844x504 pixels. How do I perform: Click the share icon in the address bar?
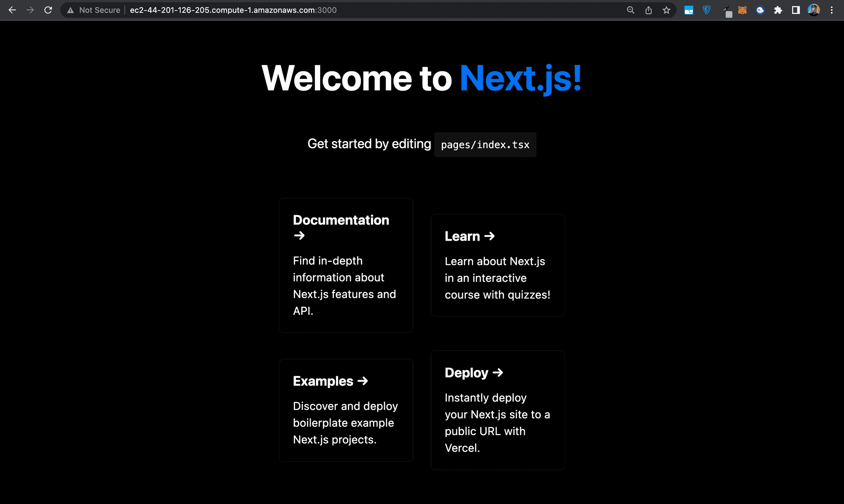[x=648, y=10]
